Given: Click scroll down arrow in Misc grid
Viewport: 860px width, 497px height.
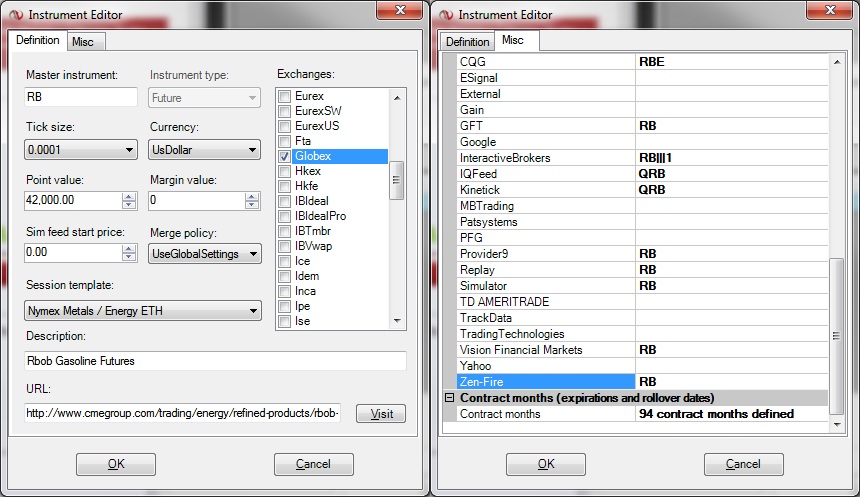Looking at the screenshot, I should (836, 425).
